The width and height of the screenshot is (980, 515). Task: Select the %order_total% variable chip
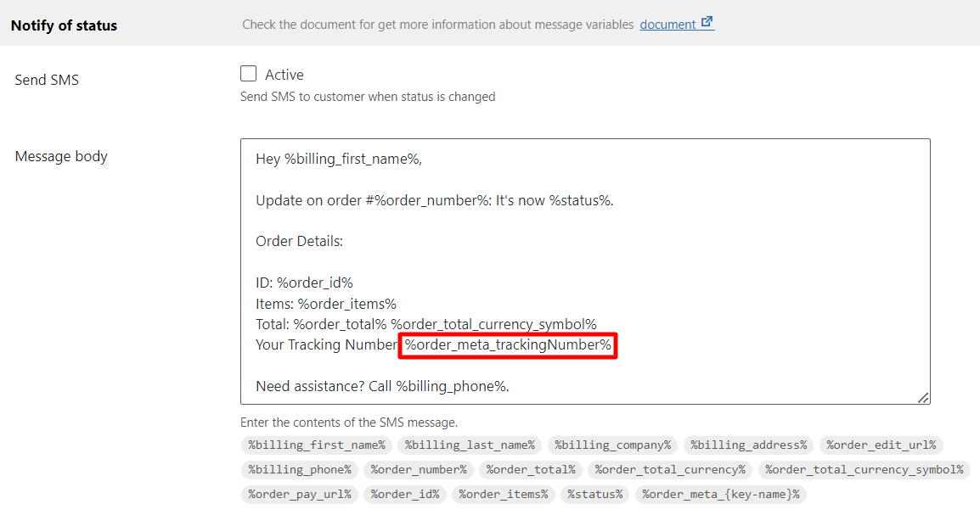point(532,469)
